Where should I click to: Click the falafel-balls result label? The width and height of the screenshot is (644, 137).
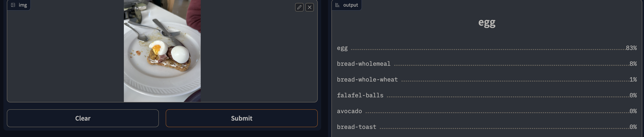pyautogui.click(x=360, y=95)
